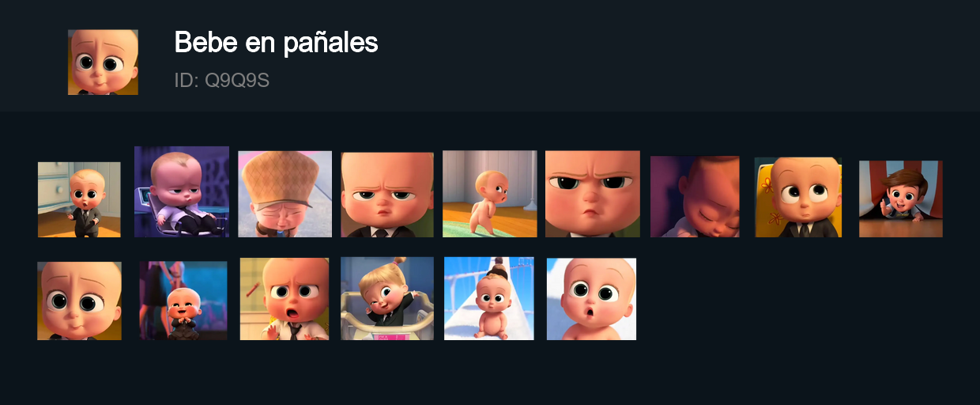Pick grumpy green-eyed baby in suit avatar
The image size is (980, 405).
pos(387,195)
